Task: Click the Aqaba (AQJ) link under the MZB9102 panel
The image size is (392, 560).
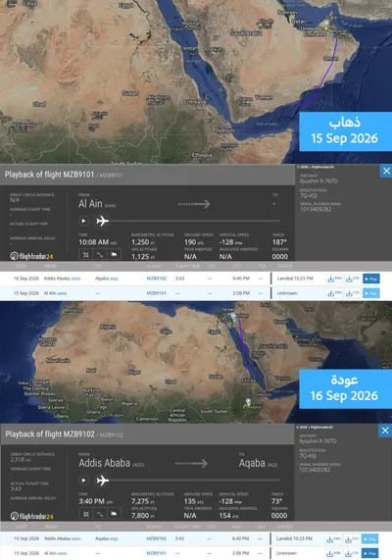Action: [x=107, y=538]
